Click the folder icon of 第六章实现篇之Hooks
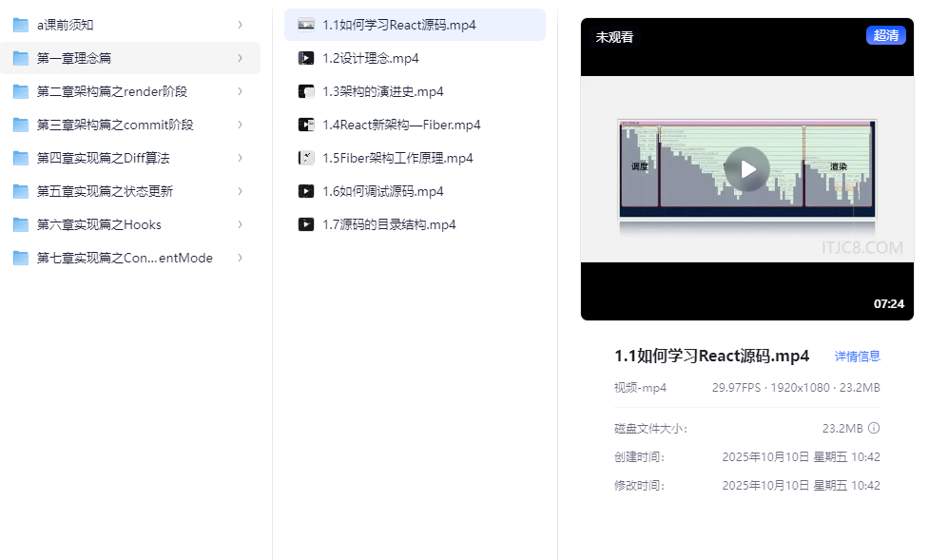Image resolution: width=929 pixels, height=560 pixels. point(21,224)
